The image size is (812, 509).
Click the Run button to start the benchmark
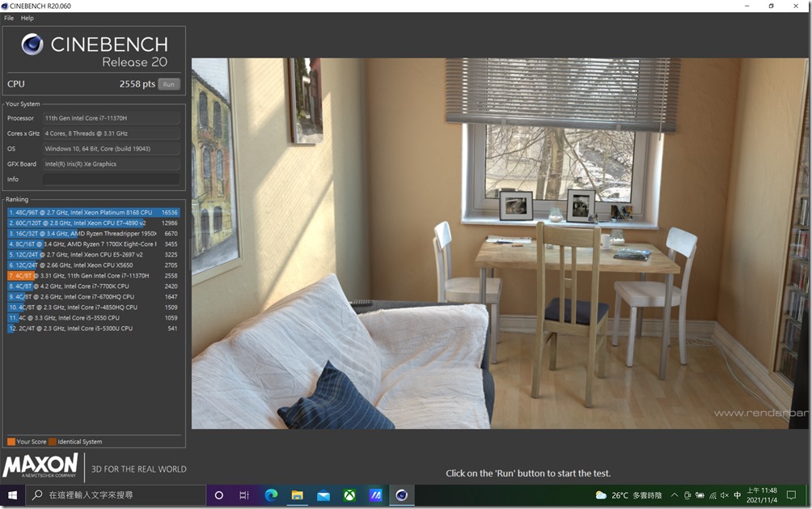point(169,83)
